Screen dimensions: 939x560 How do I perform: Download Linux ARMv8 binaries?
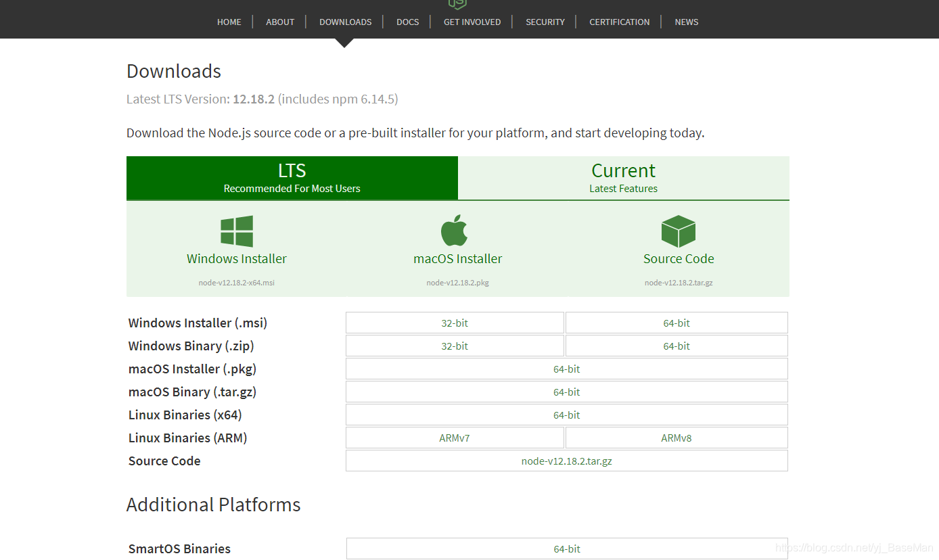pyautogui.click(x=677, y=438)
